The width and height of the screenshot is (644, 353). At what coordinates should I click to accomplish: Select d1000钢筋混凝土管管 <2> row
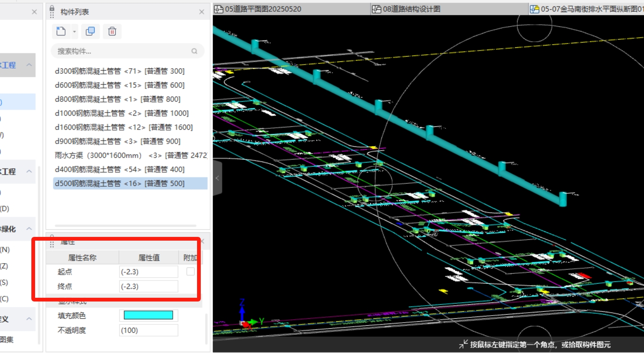(x=130, y=113)
